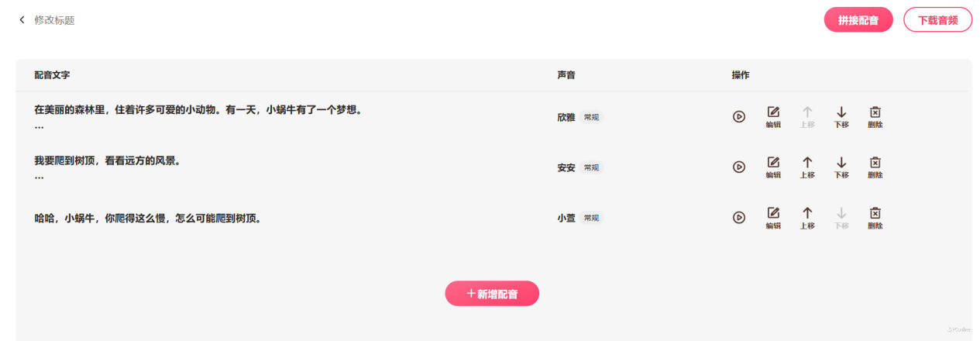Click the 修改标题 title text
This screenshot has height=341, width=980.
tap(54, 20)
